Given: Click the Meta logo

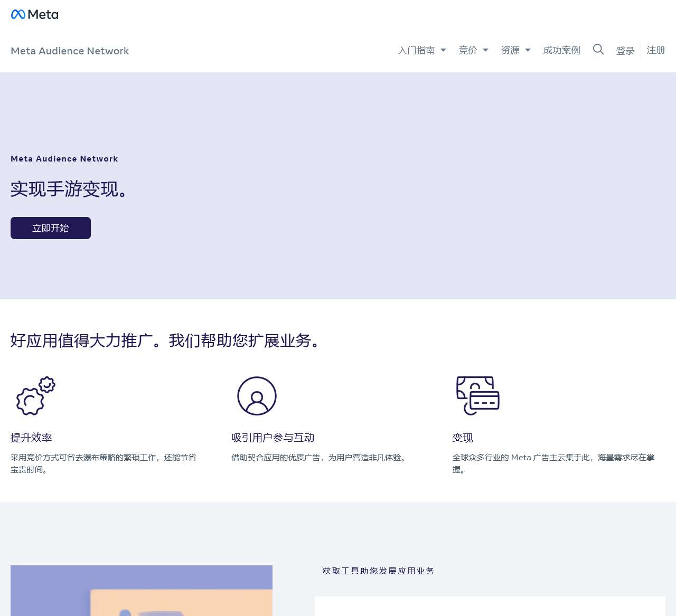Looking at the screenshot, I should click(34, 14).
